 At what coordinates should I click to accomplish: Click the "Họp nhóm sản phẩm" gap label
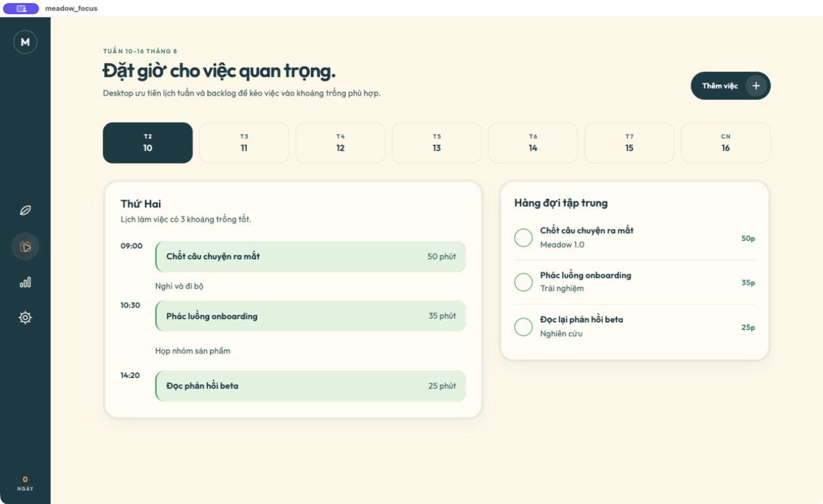193,351
